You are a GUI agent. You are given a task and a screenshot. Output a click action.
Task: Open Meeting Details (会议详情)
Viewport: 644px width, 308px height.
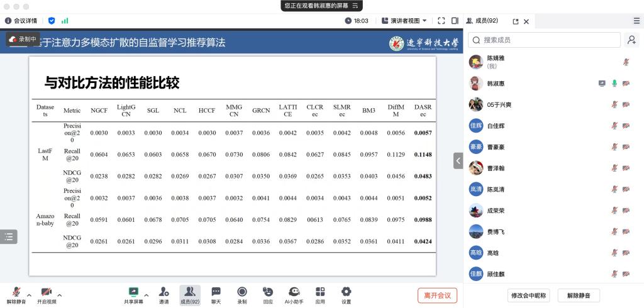[21, 21]
